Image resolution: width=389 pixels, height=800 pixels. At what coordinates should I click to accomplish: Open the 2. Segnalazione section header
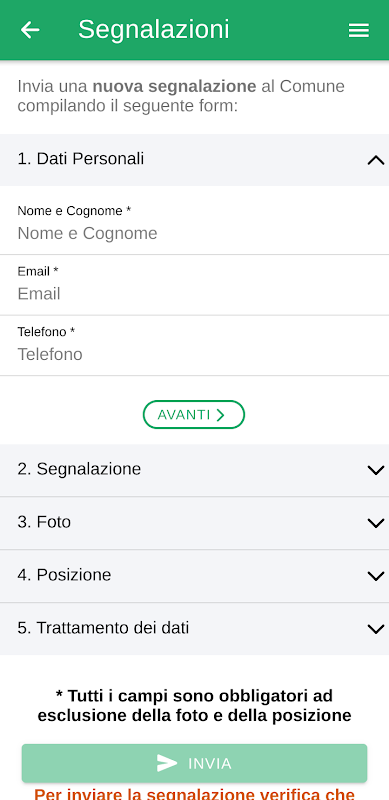coord(194,470)
